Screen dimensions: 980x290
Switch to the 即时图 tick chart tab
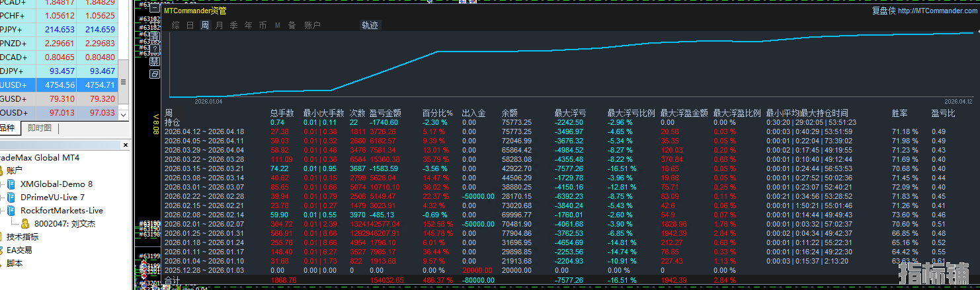tap(40, 127)
